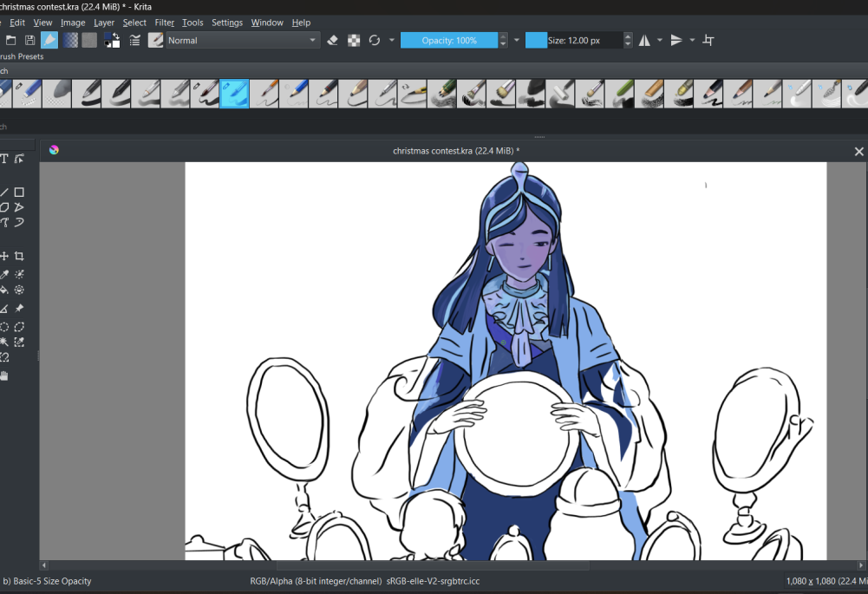Open the Filter menu
The height and width of the screenshot is (594, 868).
[164, 23]
